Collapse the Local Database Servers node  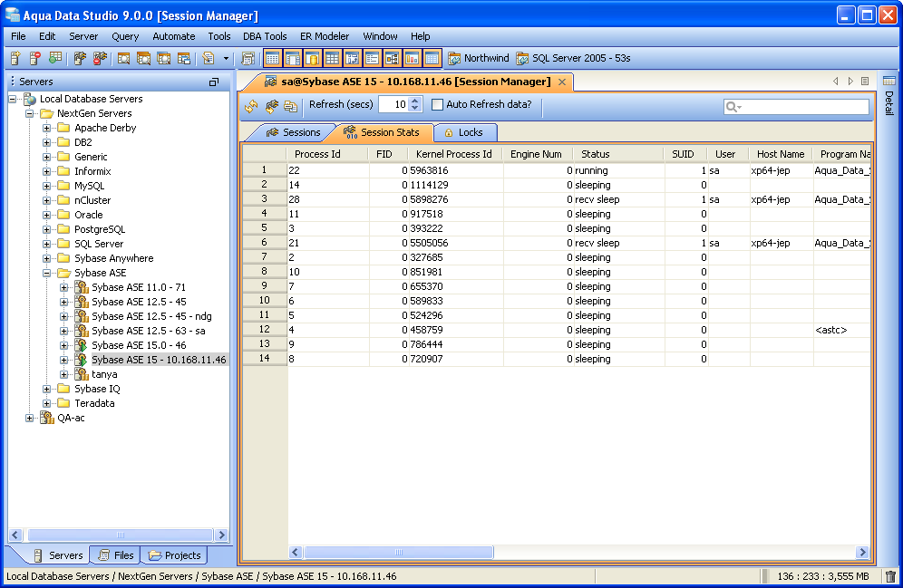12,99
